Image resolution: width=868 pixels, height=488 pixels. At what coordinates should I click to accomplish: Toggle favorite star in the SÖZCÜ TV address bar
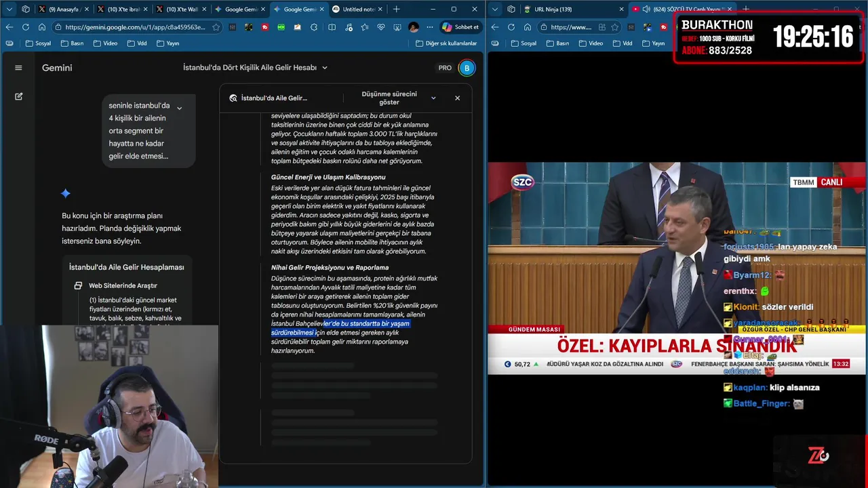click(x=614, y=27)
